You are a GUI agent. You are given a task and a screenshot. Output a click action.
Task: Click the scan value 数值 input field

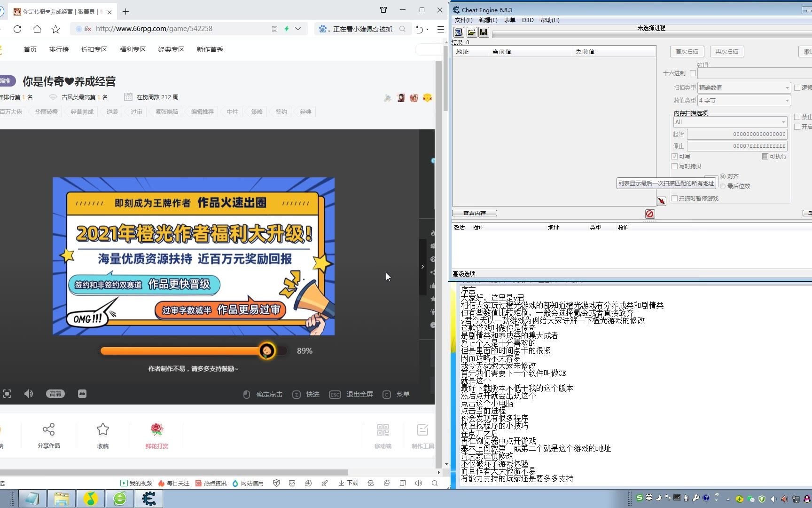point(755,73)
